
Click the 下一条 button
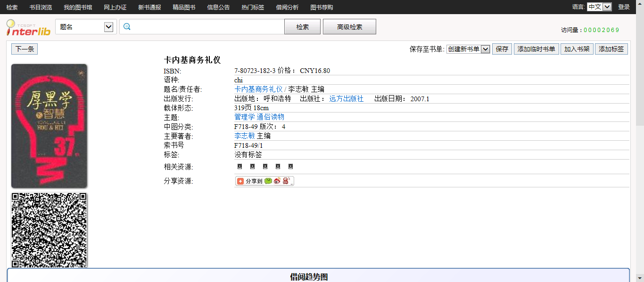[x=25, y=49]
